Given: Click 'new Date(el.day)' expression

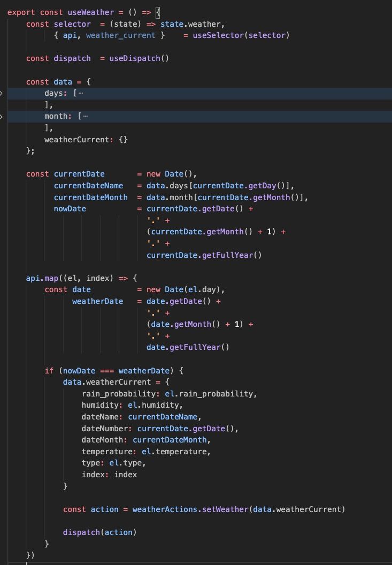Looking at the screenshot, I should click(183, 289).
